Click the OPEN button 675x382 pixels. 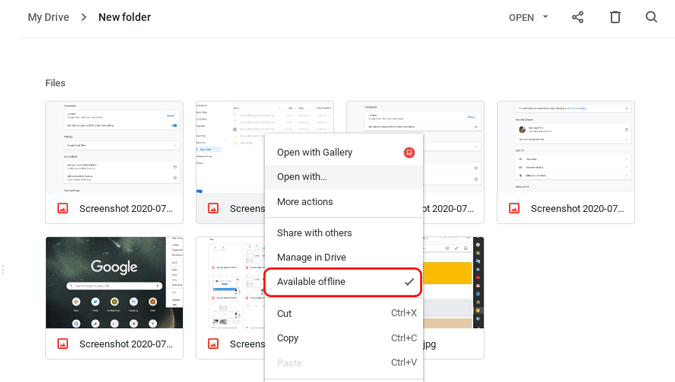(521, 18)
